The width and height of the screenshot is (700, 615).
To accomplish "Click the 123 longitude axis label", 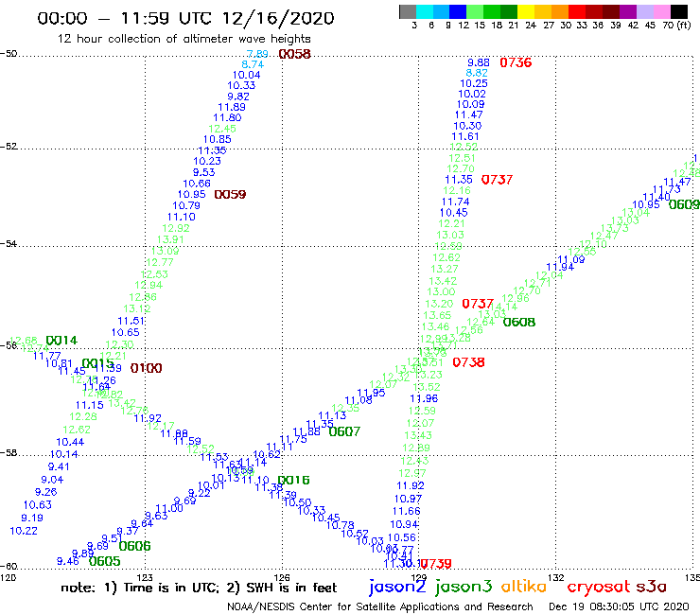I will 145,577.
